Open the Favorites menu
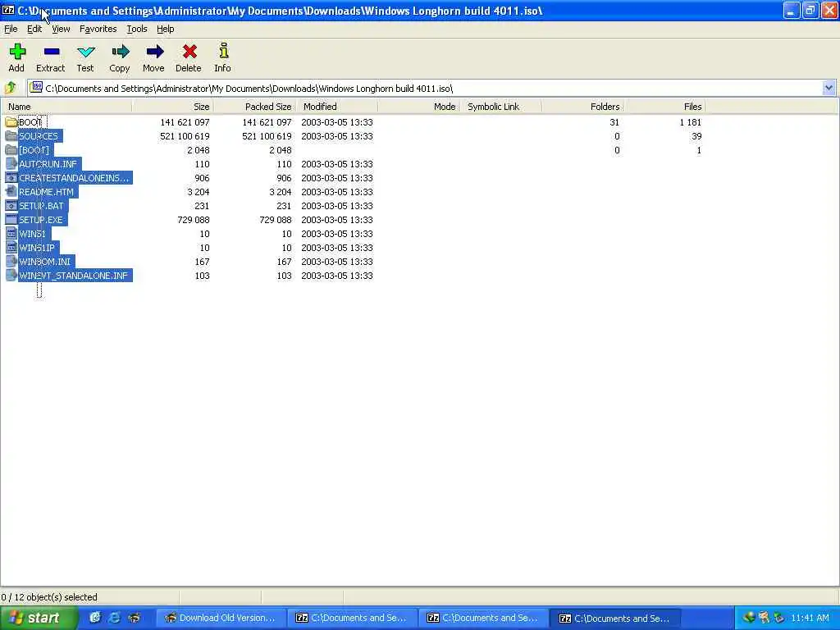This screenshot has height=630, width=840. [x=98, y=29]
